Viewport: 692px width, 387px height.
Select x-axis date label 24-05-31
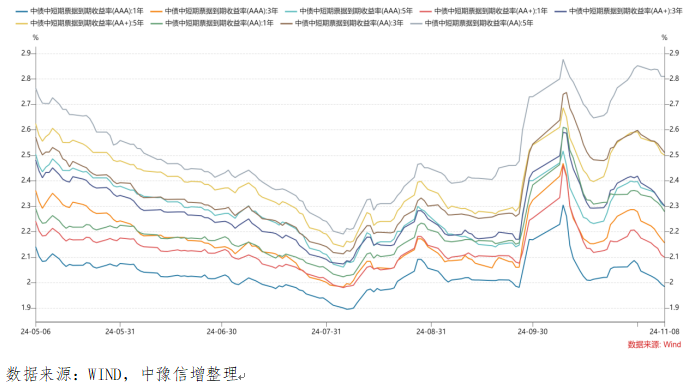tap(120, 331)
